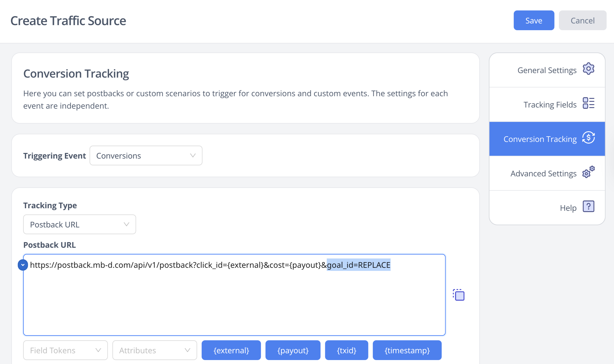
Task: Expand the Tracking Type dropdown
Action: pyautogui.click(x=79, y=225)
